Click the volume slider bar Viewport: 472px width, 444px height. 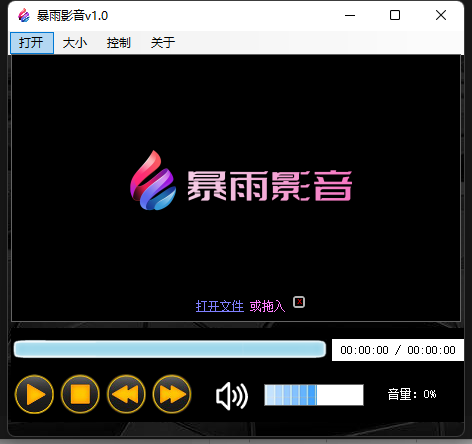tap(314, 395)
